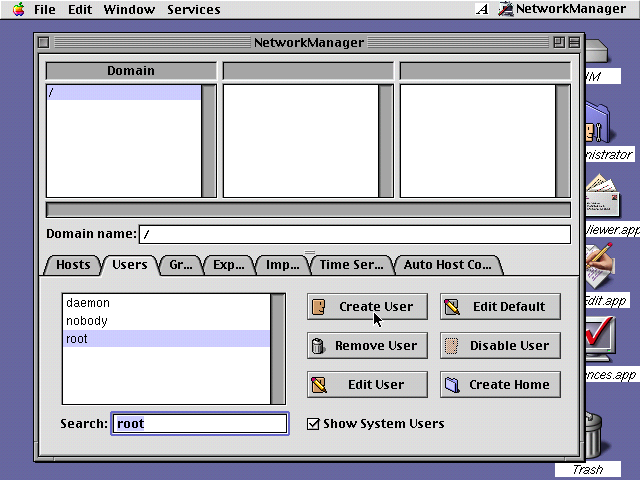Click the Search text field
Viewport: 640px width, 480px height.
click(199, 424)
